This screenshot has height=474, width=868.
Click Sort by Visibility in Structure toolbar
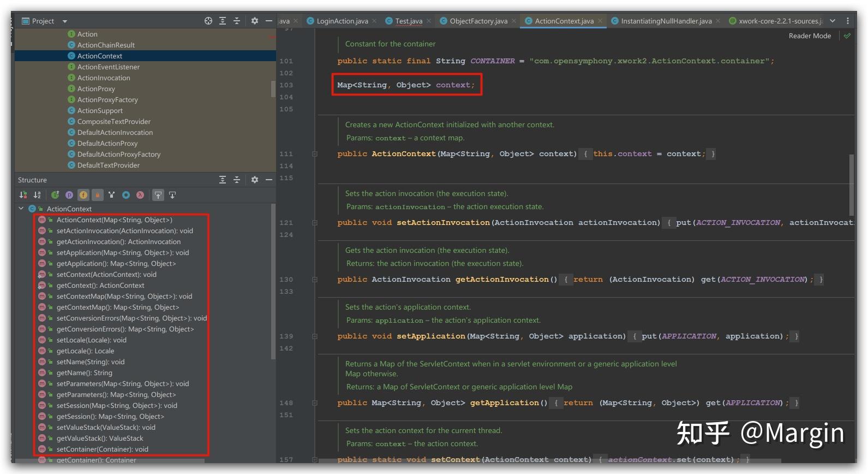(23, 195)
